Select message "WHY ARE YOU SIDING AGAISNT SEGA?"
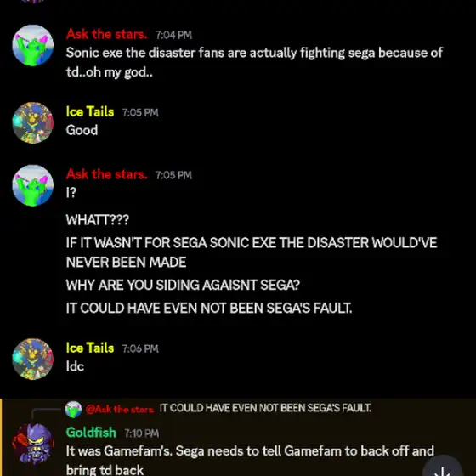The height and width of the screenshot is (476, 476). click(183, 285)
